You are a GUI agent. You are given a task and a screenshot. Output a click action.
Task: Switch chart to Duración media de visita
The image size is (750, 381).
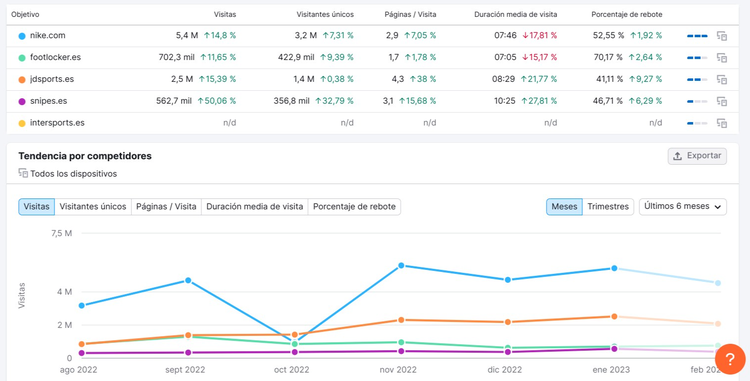tap(255, 207)
